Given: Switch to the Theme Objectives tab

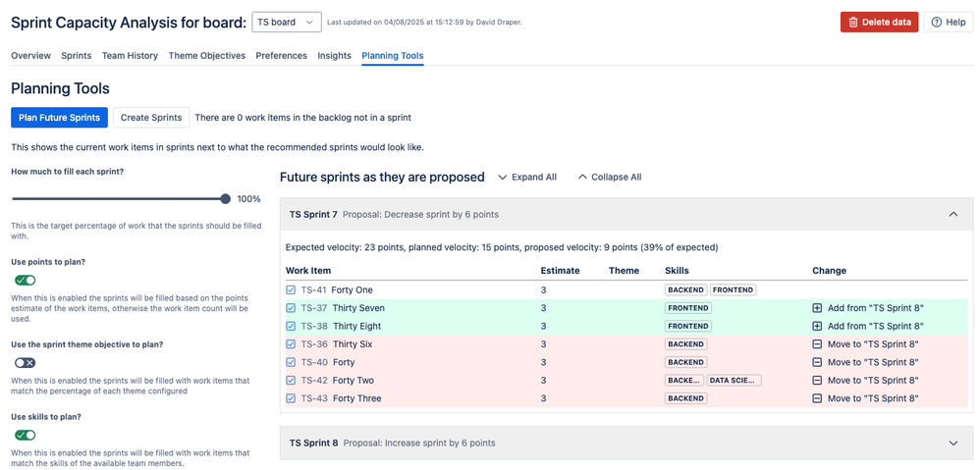Looking at the screenshot, I should [207, 56].
